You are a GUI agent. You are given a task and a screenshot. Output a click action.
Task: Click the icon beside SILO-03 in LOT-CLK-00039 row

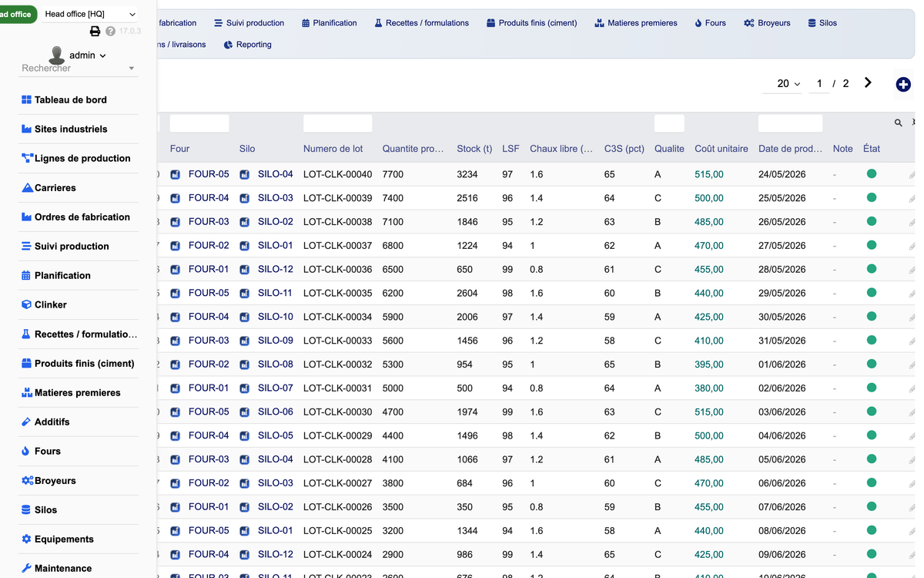(x=245, y=198)
